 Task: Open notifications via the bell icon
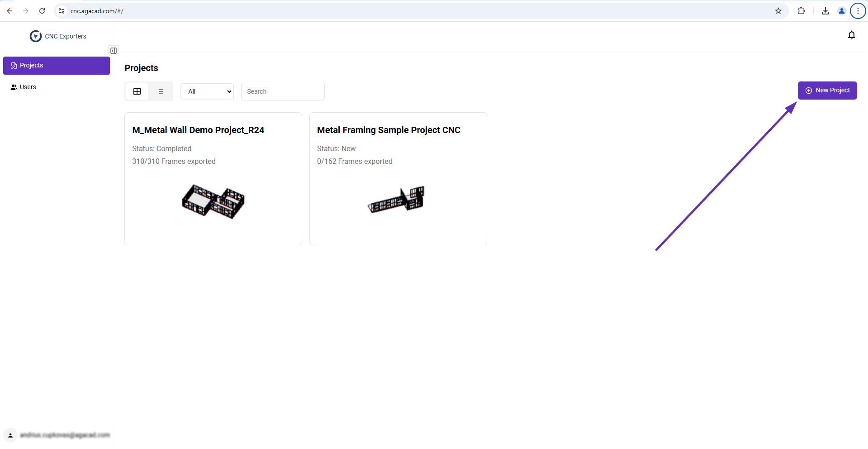point(851,35)
